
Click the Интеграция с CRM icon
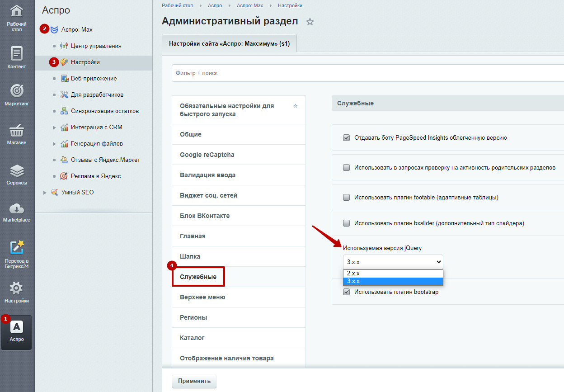(64, 127)
